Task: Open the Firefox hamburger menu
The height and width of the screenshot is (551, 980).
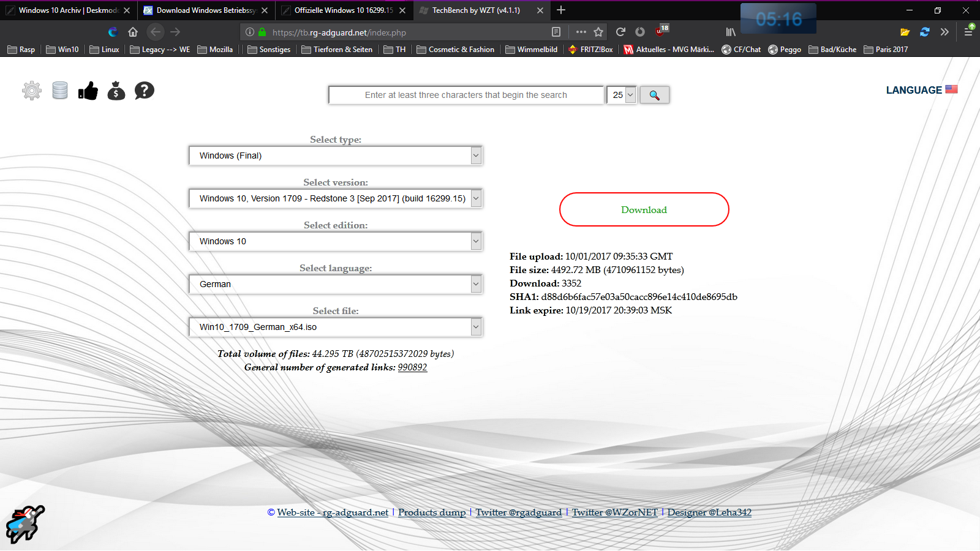Action: click(968, 31)
